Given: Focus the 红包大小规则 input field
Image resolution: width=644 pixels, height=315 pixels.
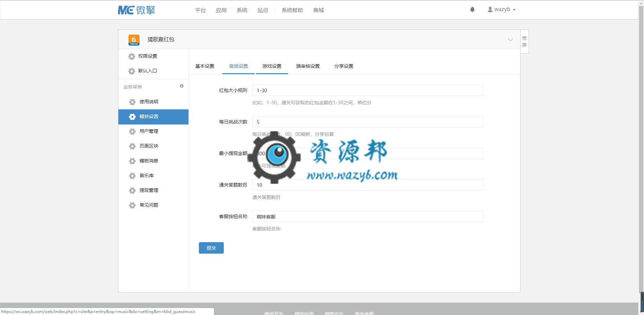Looking at the screenshot, I should tap(368, 90).
